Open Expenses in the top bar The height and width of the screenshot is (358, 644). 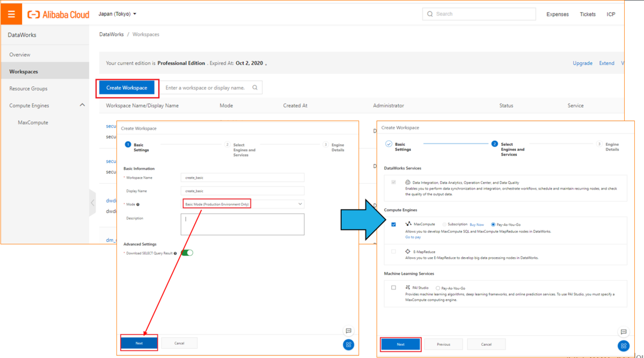click(x=558, y=14)
